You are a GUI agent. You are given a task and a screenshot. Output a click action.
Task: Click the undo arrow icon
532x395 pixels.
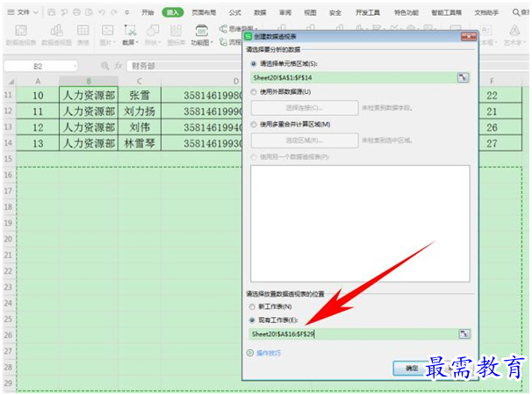(x=102, y=12)
